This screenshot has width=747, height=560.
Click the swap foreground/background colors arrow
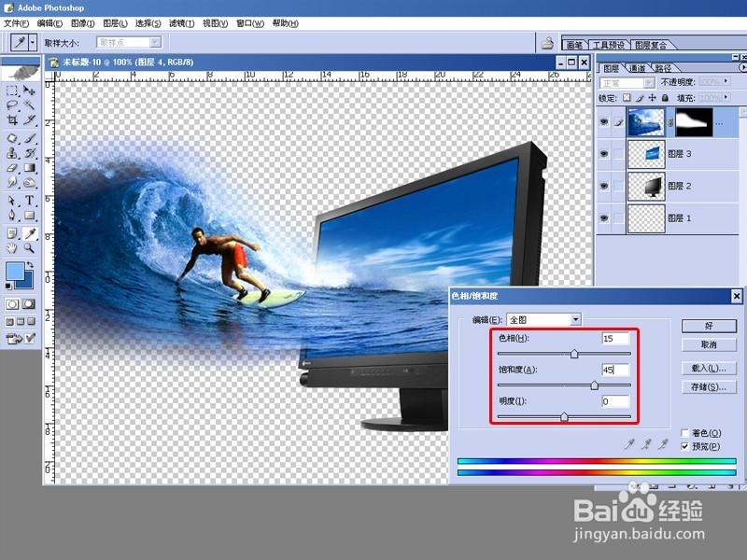(30, 265)
